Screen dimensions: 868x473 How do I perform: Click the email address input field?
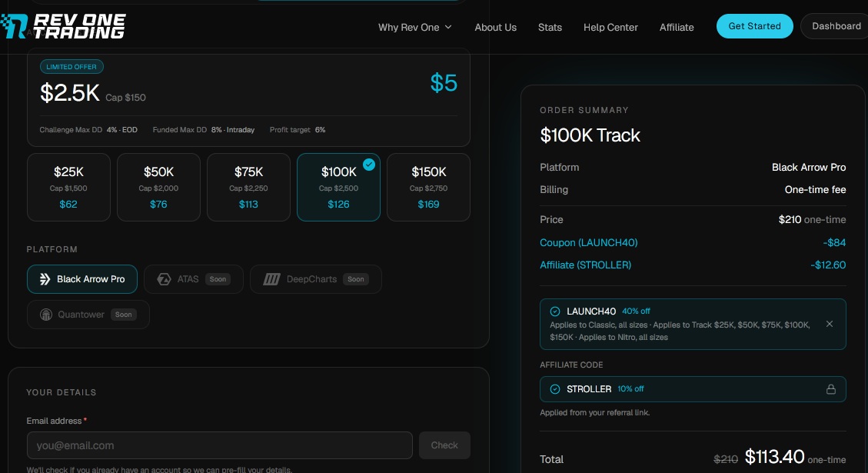pyautogui.click(x=220, y=445)
